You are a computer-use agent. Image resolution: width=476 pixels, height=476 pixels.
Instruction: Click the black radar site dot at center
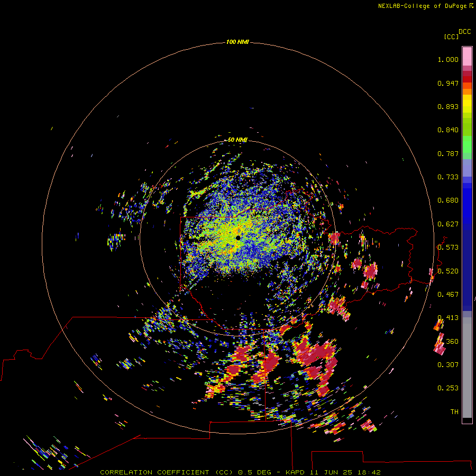(x=238, y=237)
